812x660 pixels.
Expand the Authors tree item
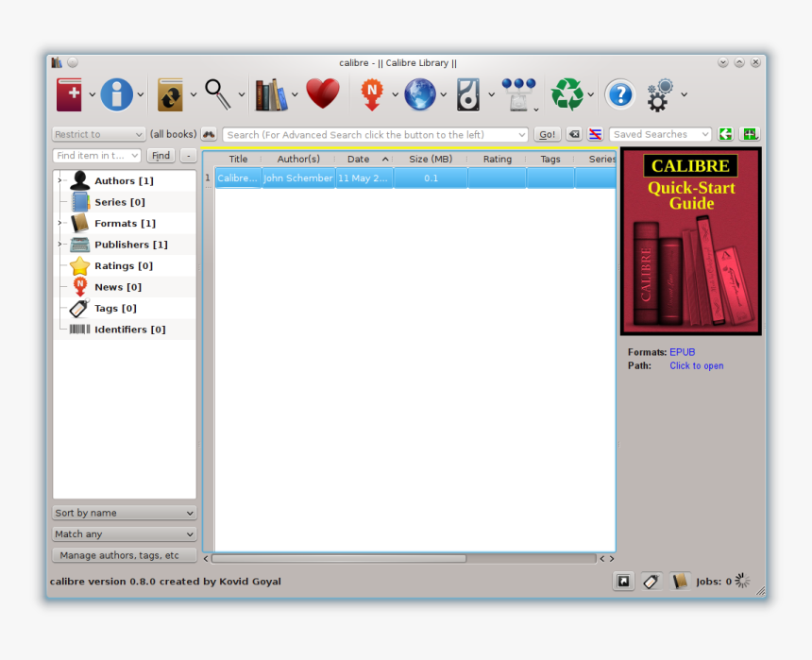pos(59,180)
